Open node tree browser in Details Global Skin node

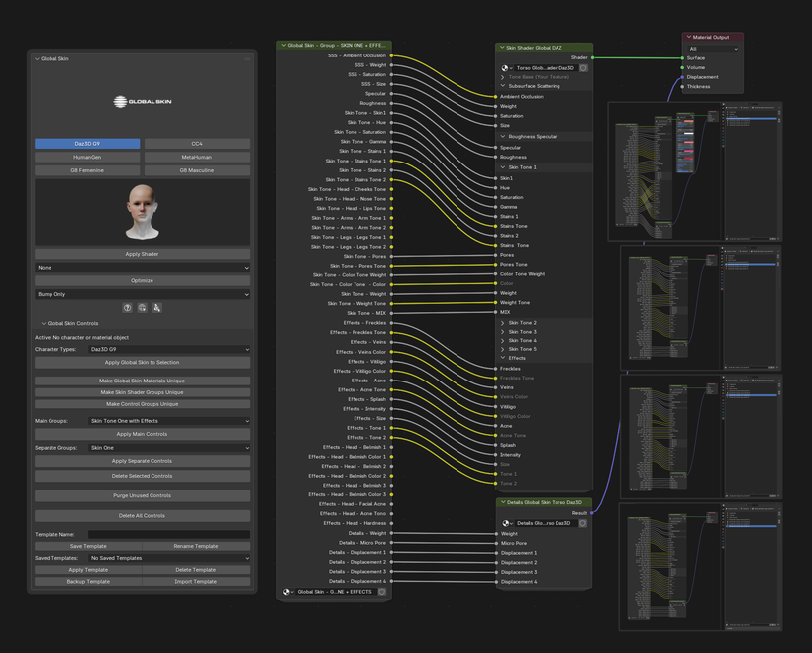pos(507,523)
